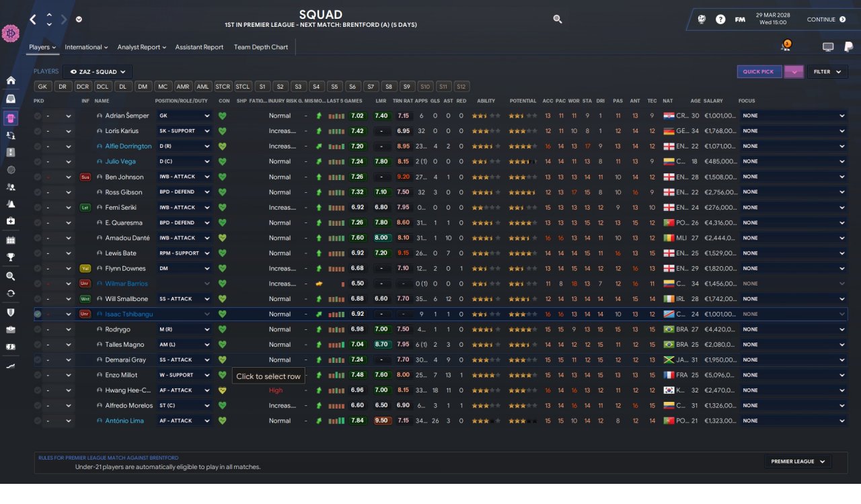Click Hwang Hee-C...'s High injury risk value
The width and height of the screenshot is (861, 504).
(x=276, y=390)
